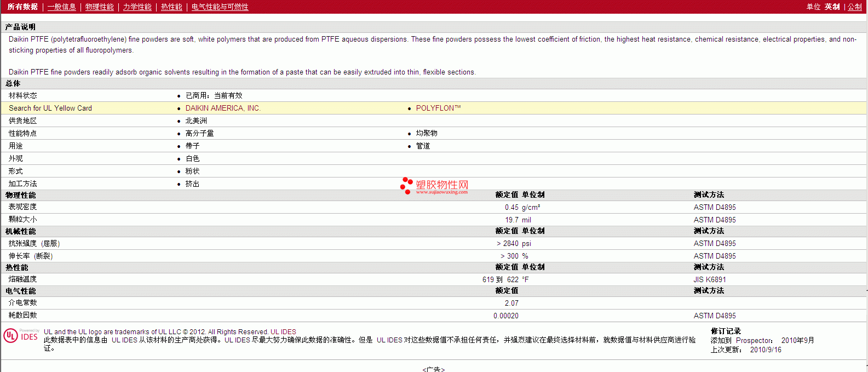
Task: Click ASTM D4895 in the 表观密度 row
Action: 715,207
